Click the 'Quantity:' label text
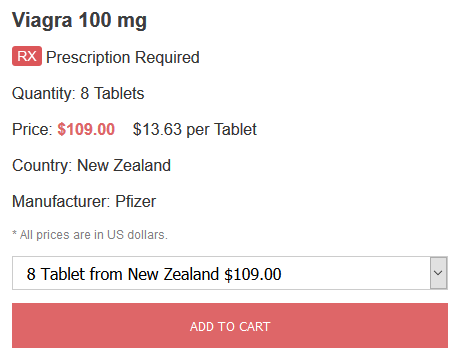This screenshot has height=360, width=461. point(44,94)
